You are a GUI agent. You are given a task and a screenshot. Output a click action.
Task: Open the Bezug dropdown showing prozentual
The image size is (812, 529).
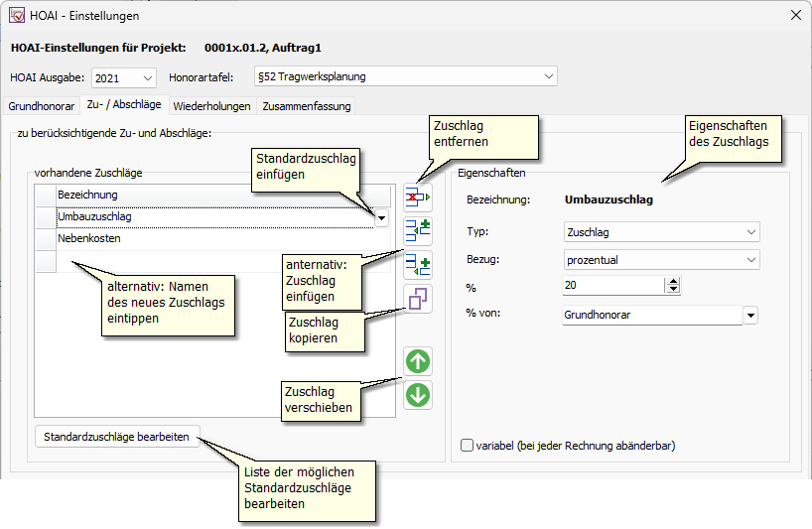tap(749, 260)
